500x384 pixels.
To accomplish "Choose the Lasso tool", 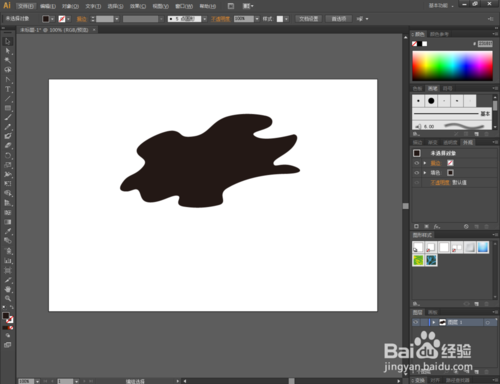I will (x=8, y=70).
